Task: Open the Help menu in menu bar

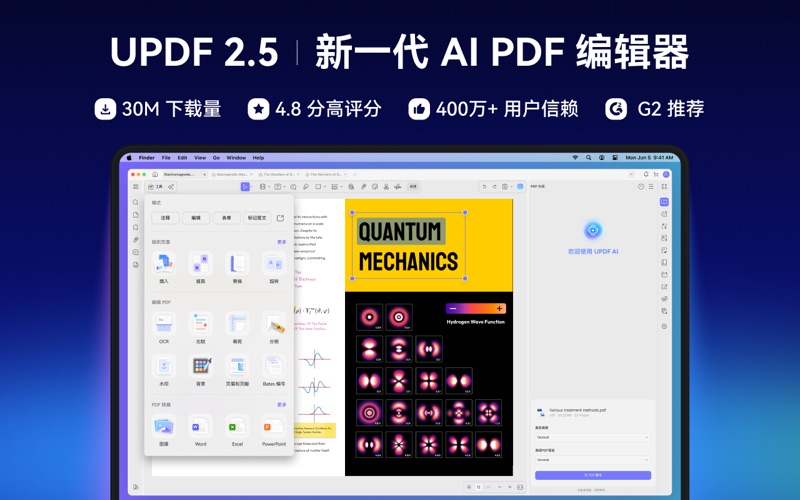Action: pyautogui.click(x=259, y=158)
